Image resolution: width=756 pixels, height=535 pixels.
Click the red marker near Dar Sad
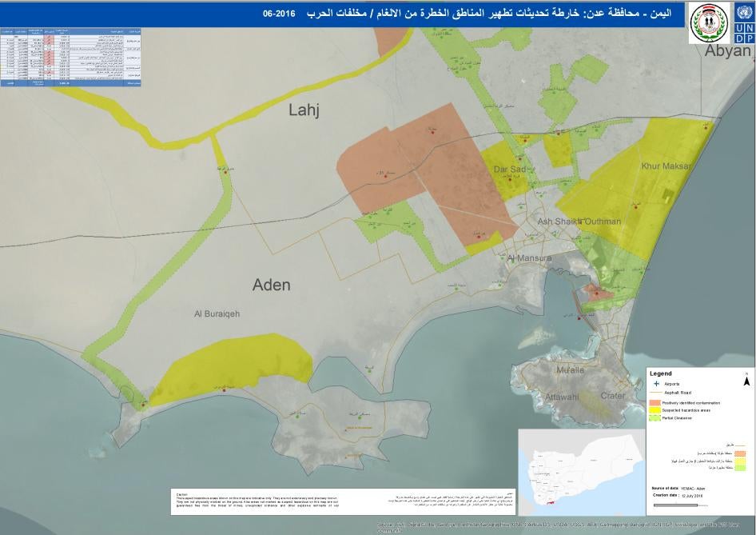tap(510, 178)
